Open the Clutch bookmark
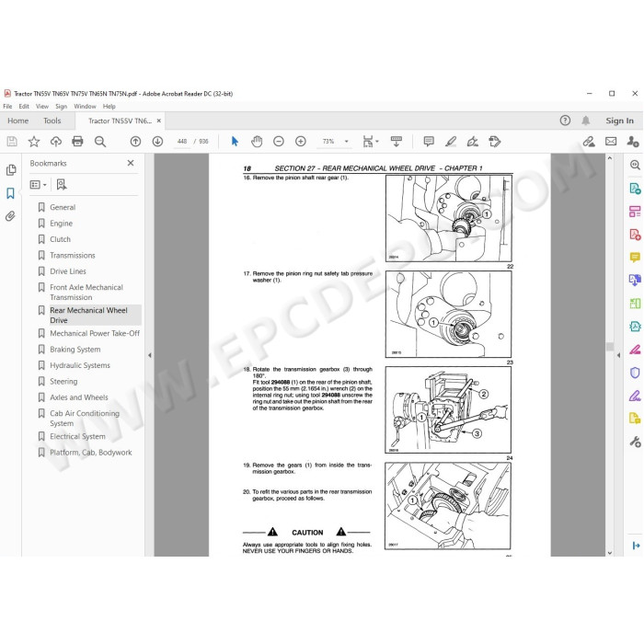The width and height of the screenshot is (644, 644). (61, 239)
